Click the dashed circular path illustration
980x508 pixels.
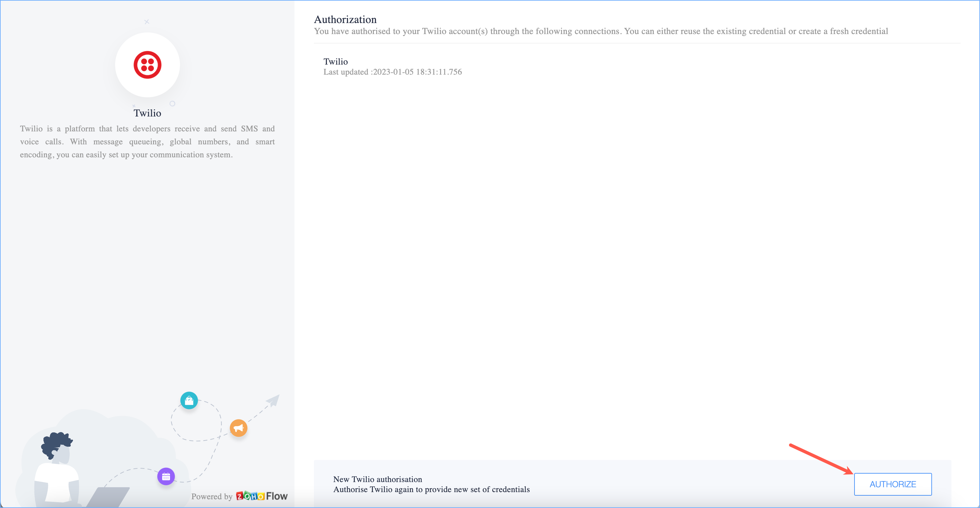(x=196, y=420)
